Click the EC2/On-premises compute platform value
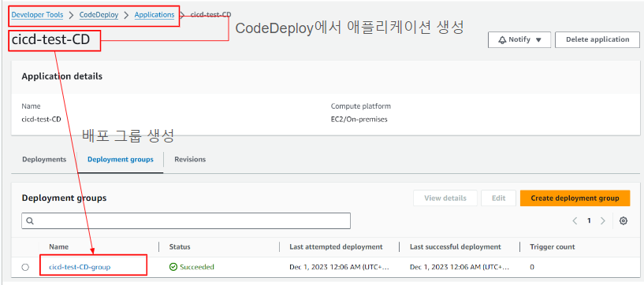This screenshot has width=644, height=285. [x=359, y=120]
